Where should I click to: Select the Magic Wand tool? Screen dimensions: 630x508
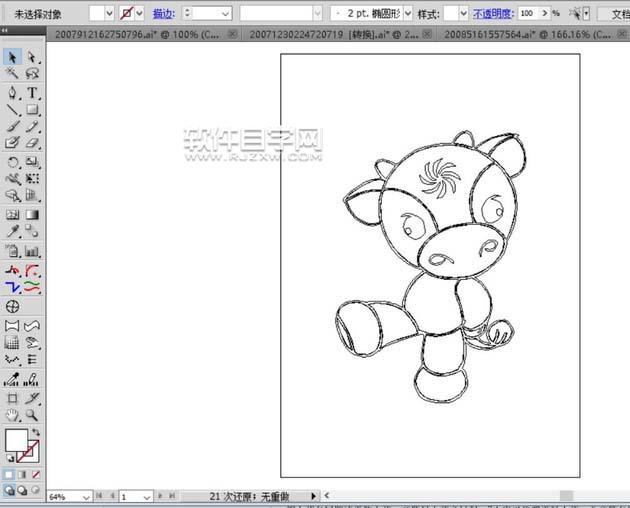pyautogui.click(x=12, y=73)
